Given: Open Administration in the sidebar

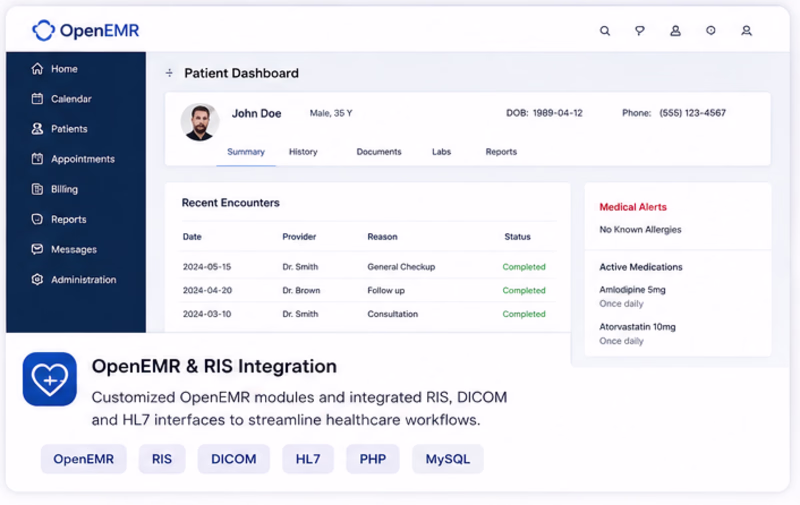Looking at the screenshot, I should [x=84, y=279].
